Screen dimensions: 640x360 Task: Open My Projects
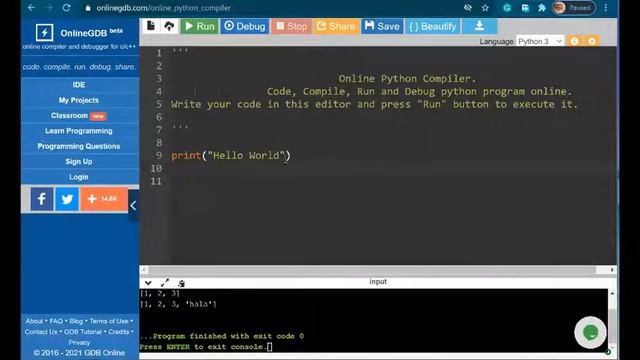79,100
